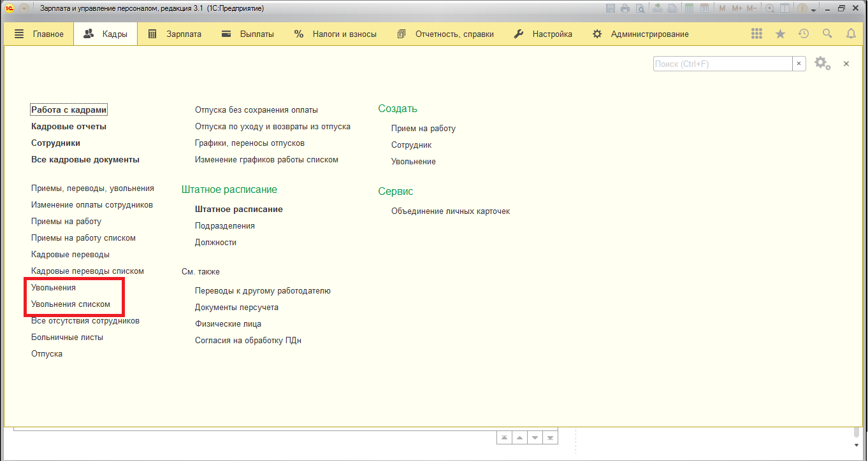Click the round info icon in title bar
868x461 pixels.
pos(802,8)
